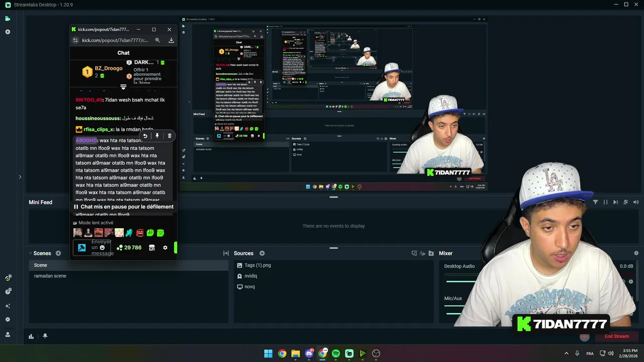Click the End Stream button

[x=617, y=336]
